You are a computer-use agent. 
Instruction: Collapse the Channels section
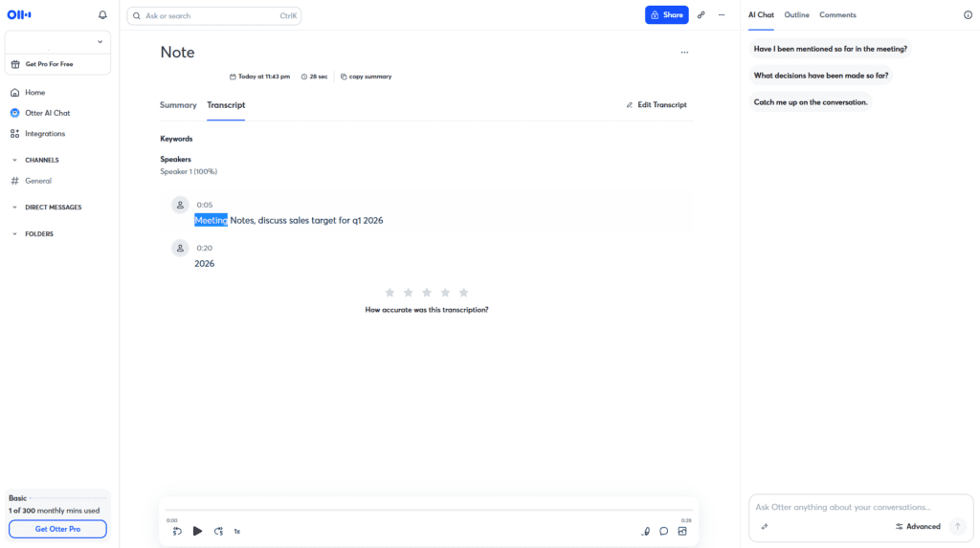click(15, 160)
